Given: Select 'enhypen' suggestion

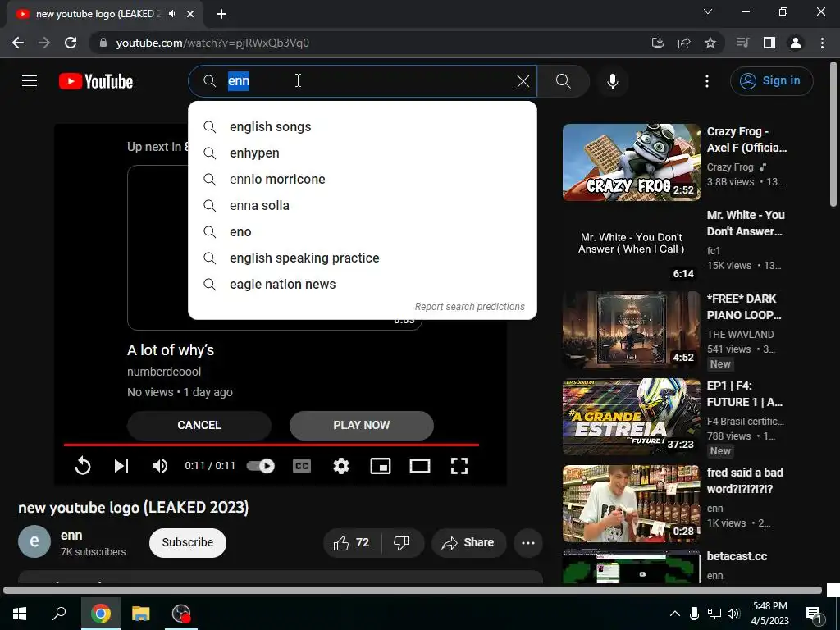Looking at the screenshot, I should 362,153.
